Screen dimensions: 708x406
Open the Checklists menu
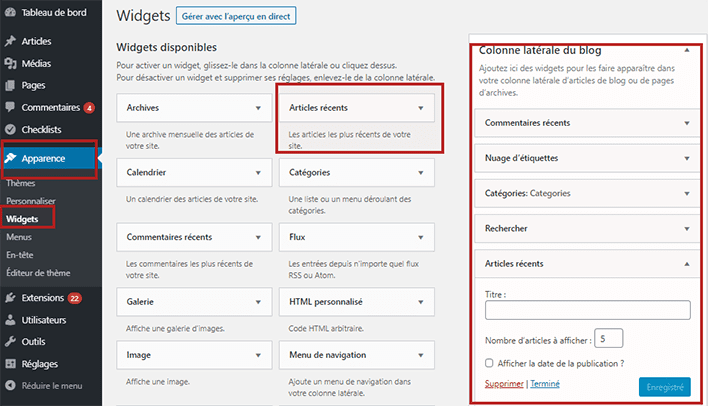tap(41, 129)
